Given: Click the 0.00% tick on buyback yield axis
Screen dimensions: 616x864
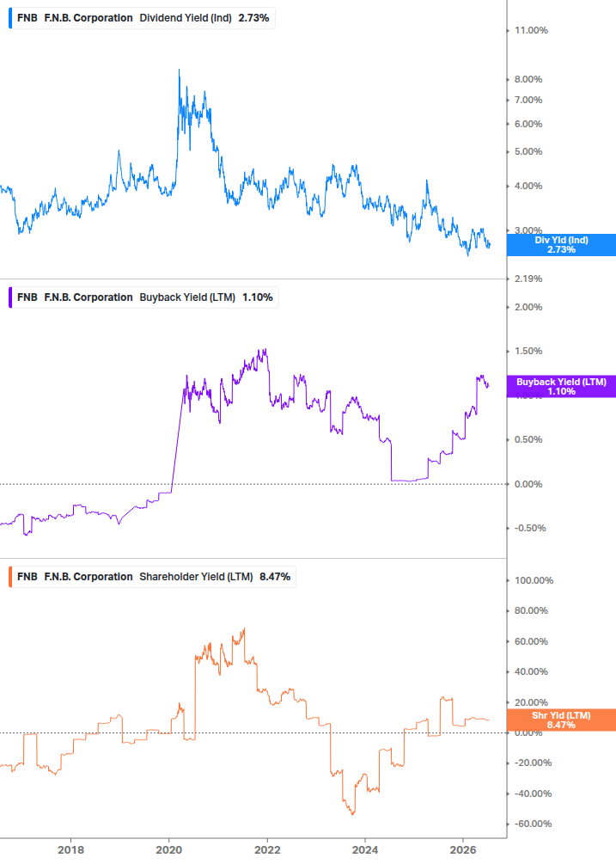Looking at the screenshot, I should point(528,484).
